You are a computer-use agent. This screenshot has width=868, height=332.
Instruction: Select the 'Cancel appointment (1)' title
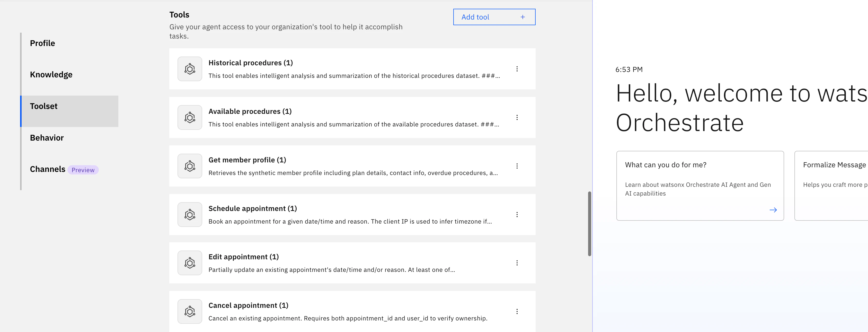coord(248,305)
